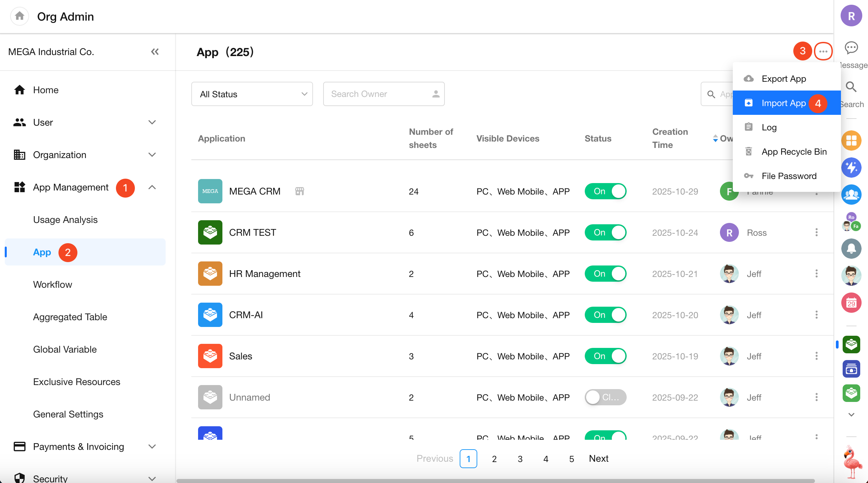The width and height of the screenshot is (868, 483).
Task: Go to page 2 of apps
Action: tap(494, 459)
